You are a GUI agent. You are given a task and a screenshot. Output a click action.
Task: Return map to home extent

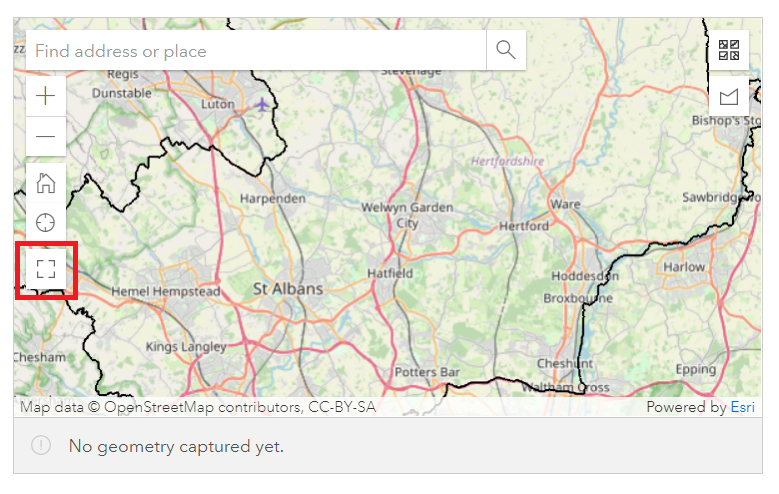tap(46, 183)
